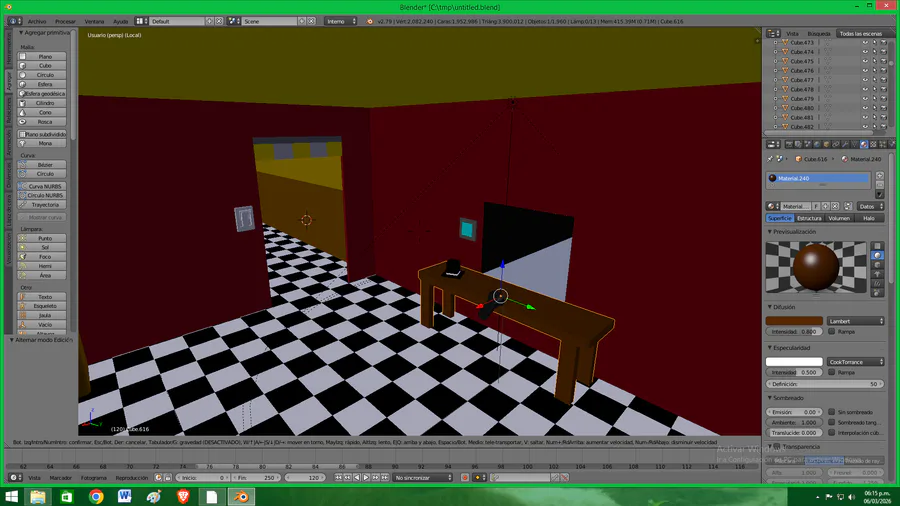Add a Curva NURBS

pos(42,186)
